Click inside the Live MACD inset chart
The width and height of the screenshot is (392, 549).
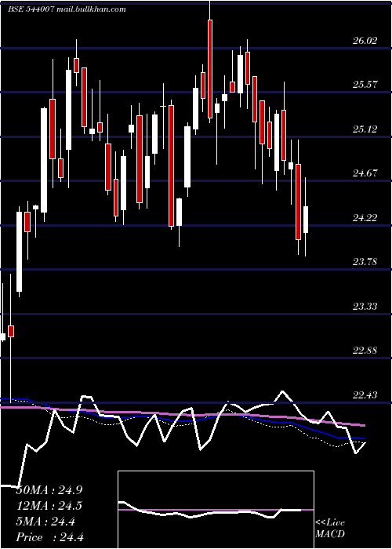216,510
